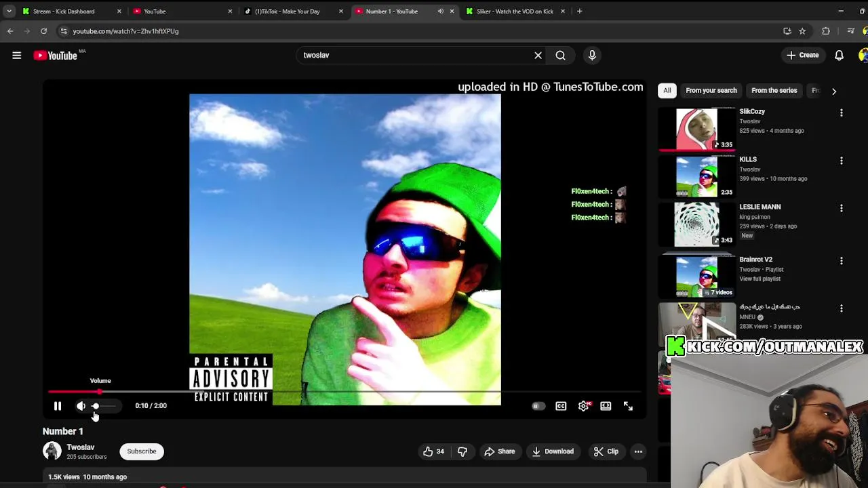Viewport: 868px width, 488px height.
Task: Toggle closed captions
Action: 561,406
